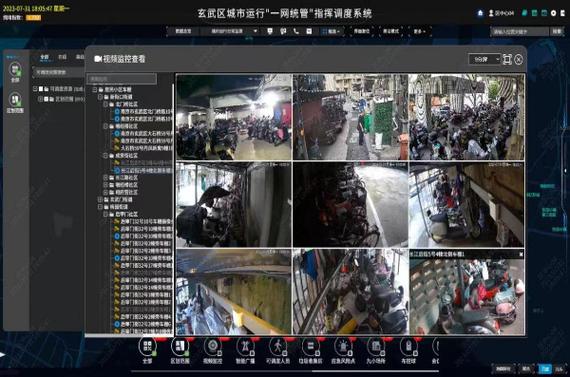570x377 pixels.
Task: Click the third green calendar-like header icon
Action: click(x=544, y=13)
